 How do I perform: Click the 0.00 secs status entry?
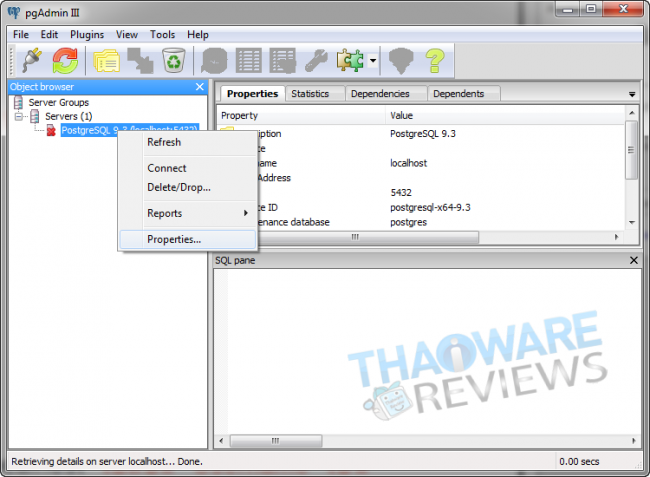(x=579, y=461)
